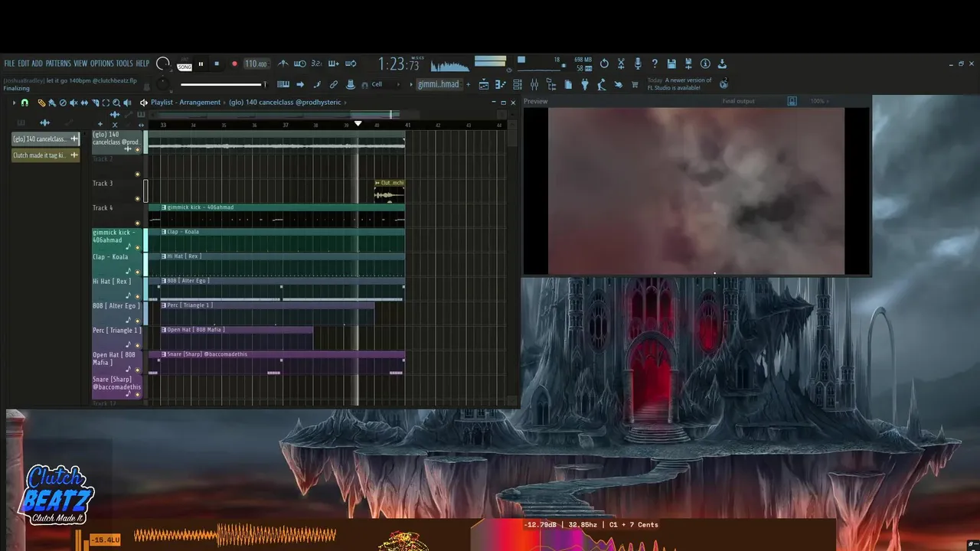Click the render/export audio icon
This screenshot has width=980, height=551.
[x=688, y=64]
